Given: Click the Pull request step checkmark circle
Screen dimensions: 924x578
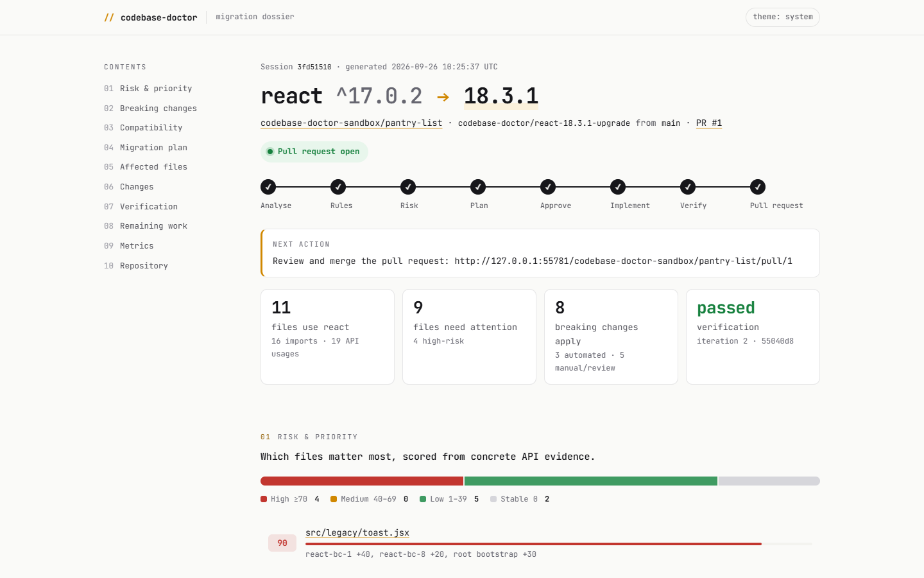Looking at the screenshot, I should (x=758, y=187).
